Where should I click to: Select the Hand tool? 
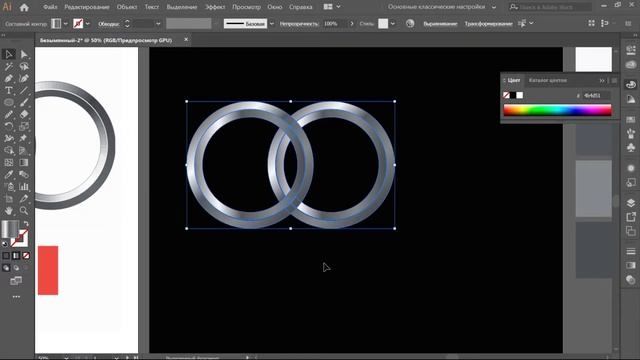tap(9, 211)
